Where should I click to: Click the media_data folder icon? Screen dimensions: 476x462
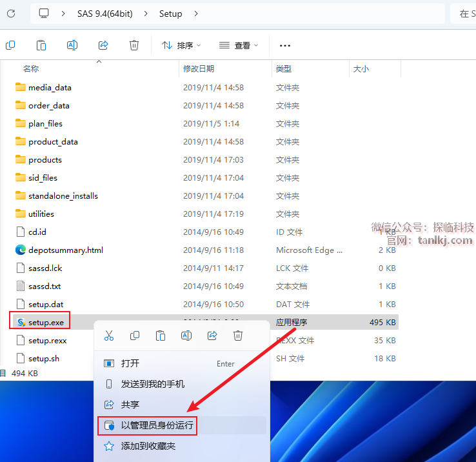21,87
